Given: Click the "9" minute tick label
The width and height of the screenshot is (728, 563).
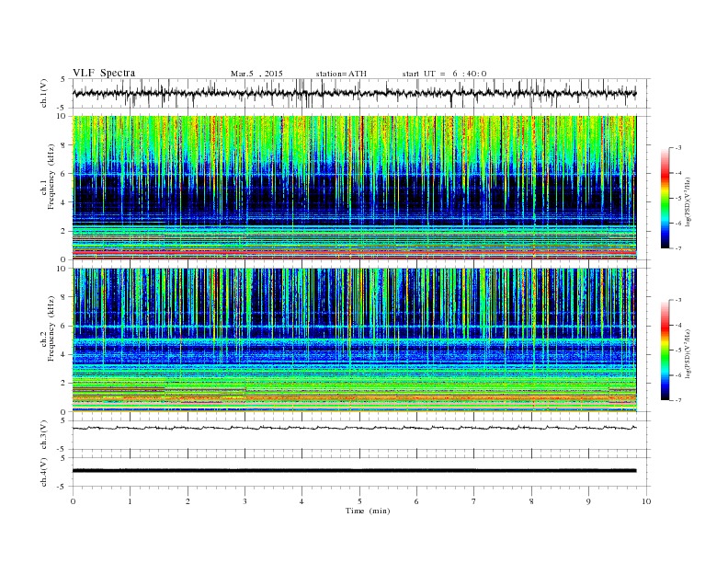Looking at the screenshot, I should click(x=588, y=501).
